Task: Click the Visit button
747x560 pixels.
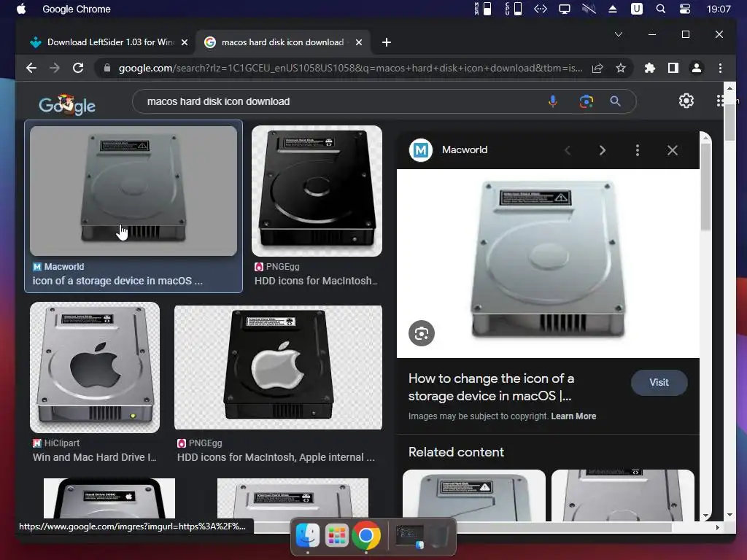Action: coord(659,382)
